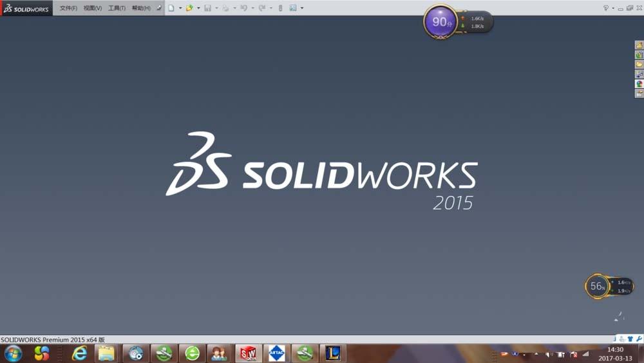Image resolution: width=644 pixels, height=363 pixels.
Task: Open the Windows Start button
Action: [x=13, y=353]
